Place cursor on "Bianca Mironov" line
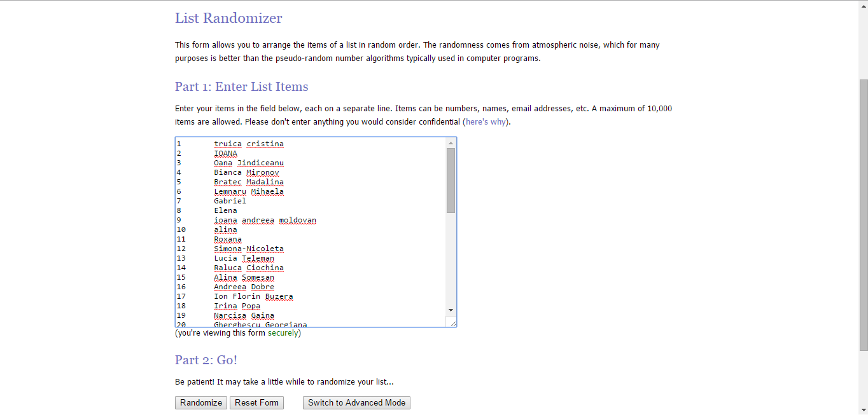Screen dimensions: 868x417 coord(246,172)
